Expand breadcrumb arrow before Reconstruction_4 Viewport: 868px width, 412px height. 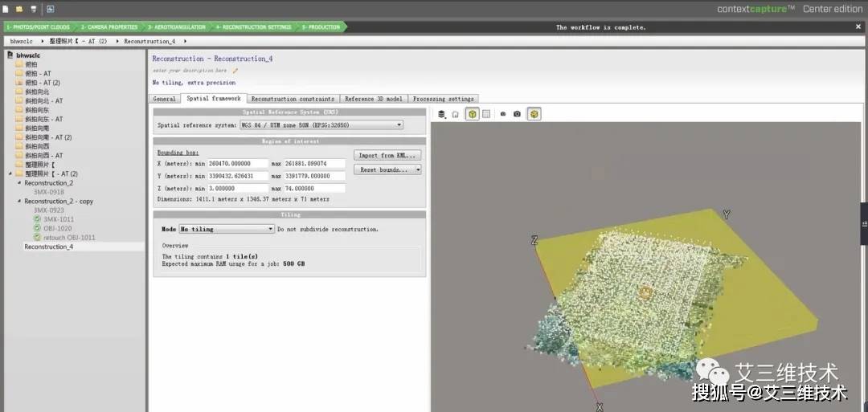pyautogui.click(x=117, y=42)
